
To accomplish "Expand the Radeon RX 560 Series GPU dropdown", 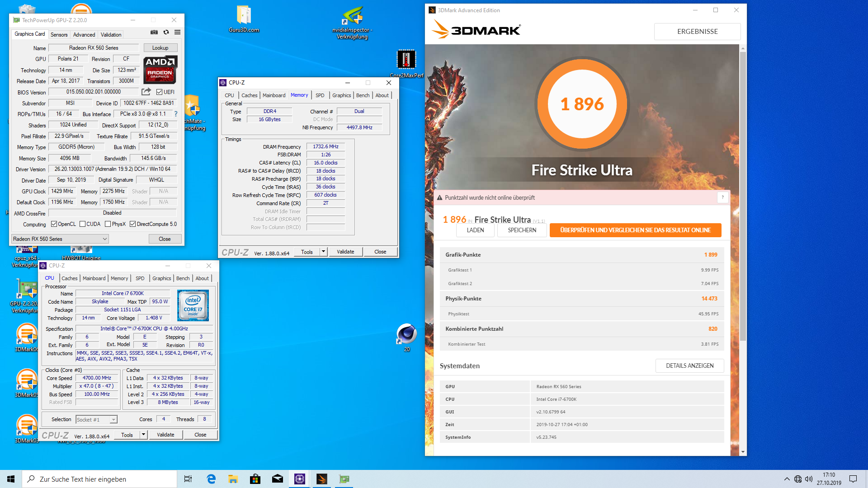I will click(60, 239).
